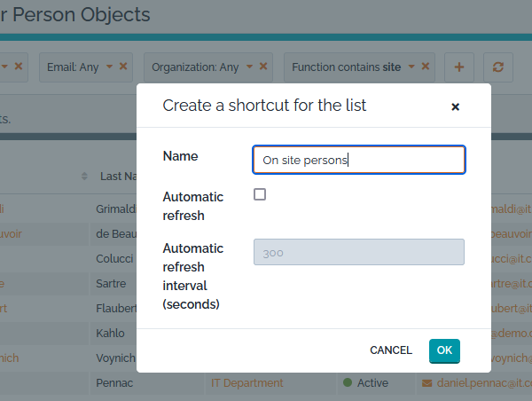Click into the Name text field
This screenshot has width=532, height=401.
[358, 160]
